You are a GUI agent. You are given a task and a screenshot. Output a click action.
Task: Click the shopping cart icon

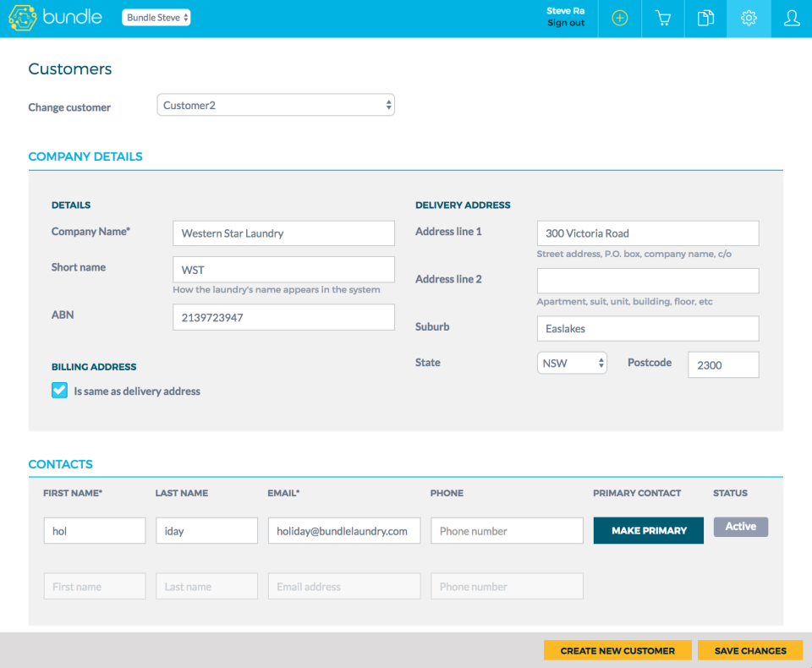pos(662,17)
